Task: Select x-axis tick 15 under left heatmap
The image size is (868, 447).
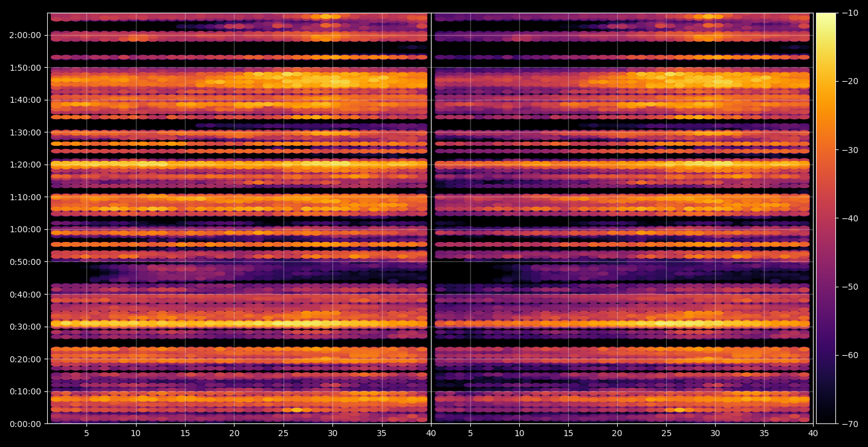Action: coord(185,433)
